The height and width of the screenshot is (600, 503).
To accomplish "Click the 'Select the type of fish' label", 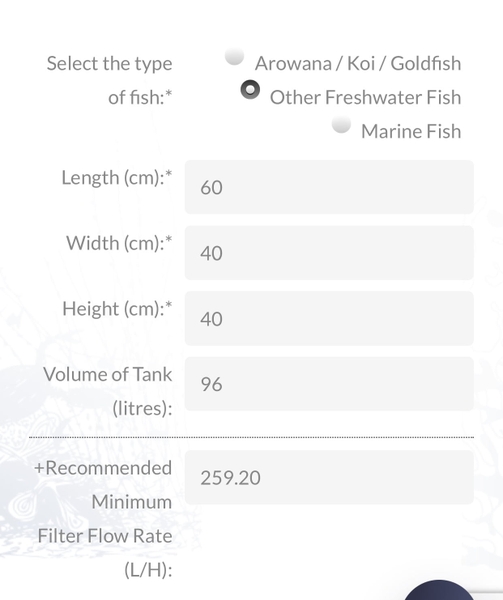I will pos(110,80).
